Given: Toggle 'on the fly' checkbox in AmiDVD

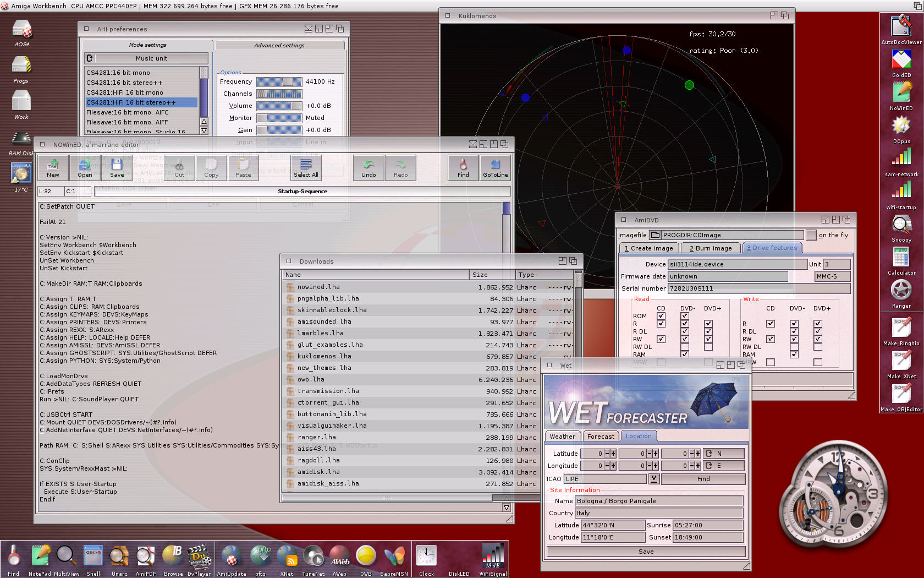Looking at the screenshot, I should coord(811,235).
